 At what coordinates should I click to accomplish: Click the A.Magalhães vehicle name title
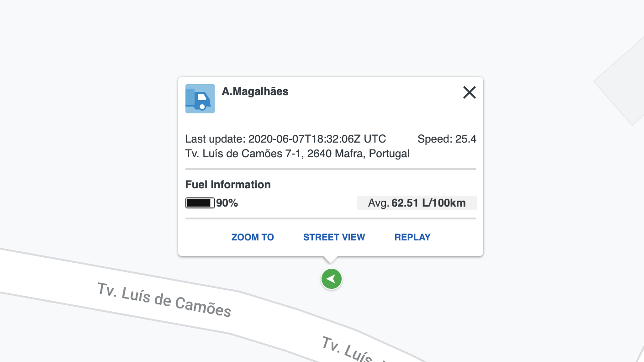(255, 91)
